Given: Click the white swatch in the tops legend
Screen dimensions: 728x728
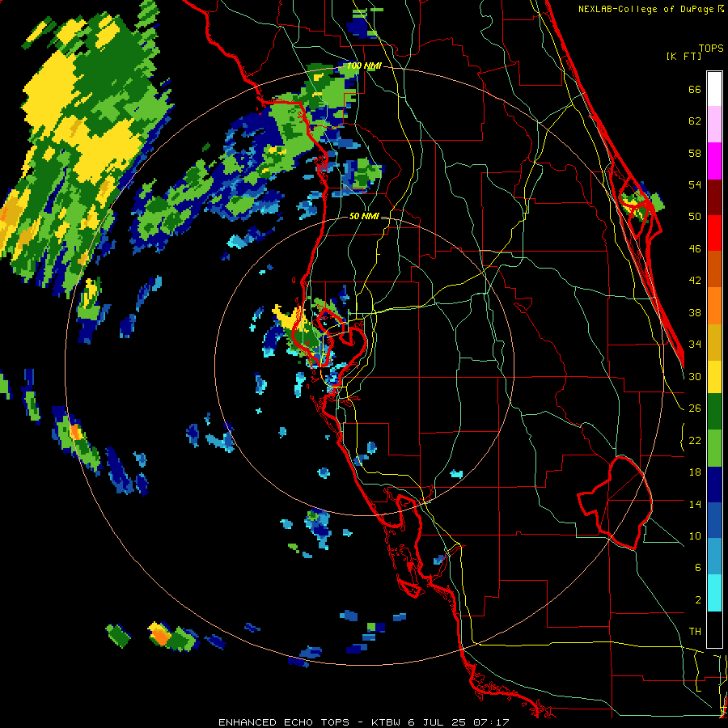Looking at the screenshot, I should [714, 89].
